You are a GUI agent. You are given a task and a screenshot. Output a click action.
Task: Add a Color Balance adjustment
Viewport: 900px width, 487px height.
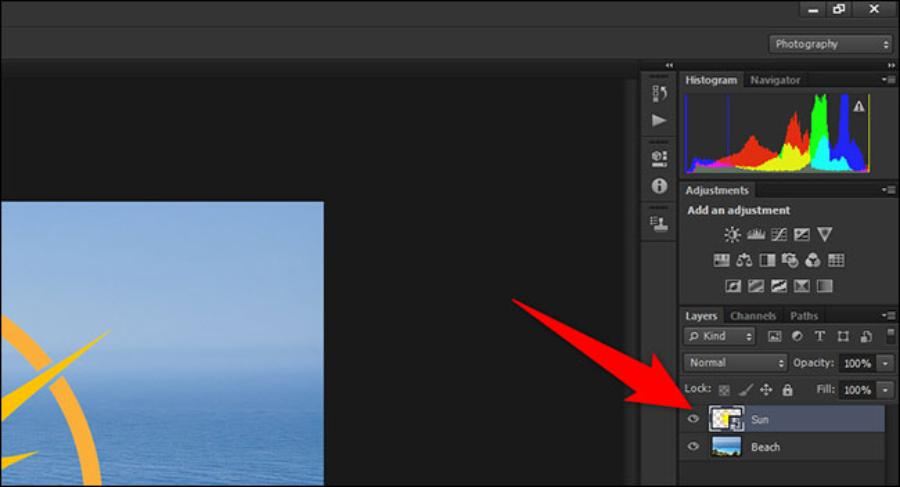744,261
